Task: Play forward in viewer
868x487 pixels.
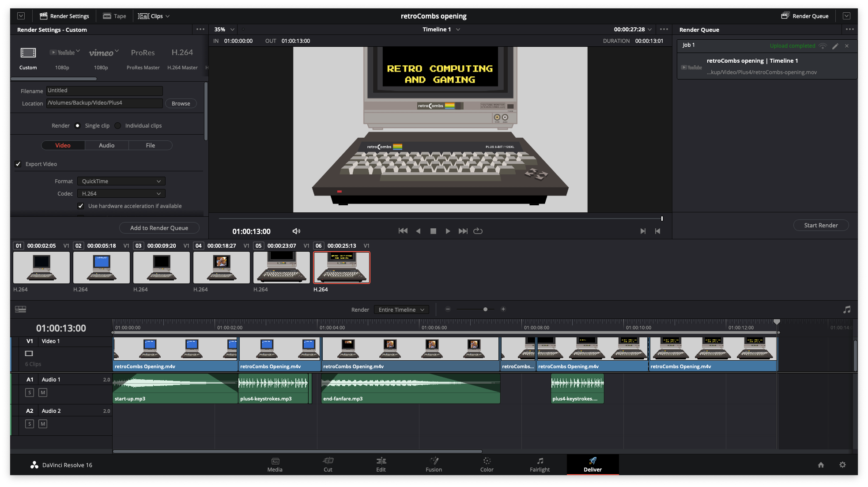Action: pyautogui.click(x=448, y=231)
